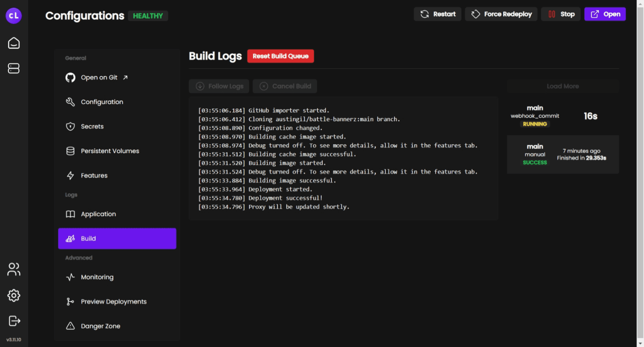
Task: Switch to the Build logs section
Action: pyautogui.click(x=88, y=238)
